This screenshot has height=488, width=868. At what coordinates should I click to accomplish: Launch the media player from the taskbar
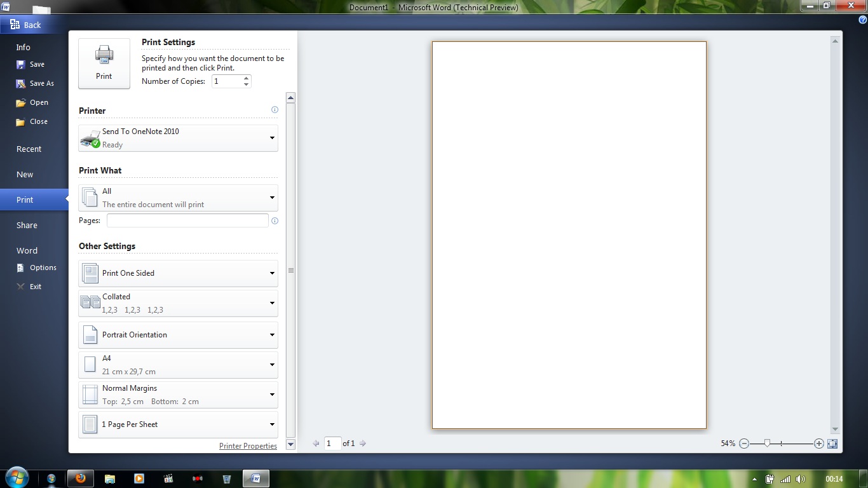(139, 478)
